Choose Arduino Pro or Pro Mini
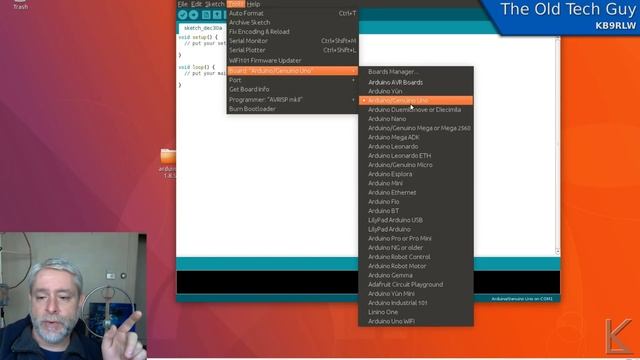The image size is (640, 360). pos(416,239)
